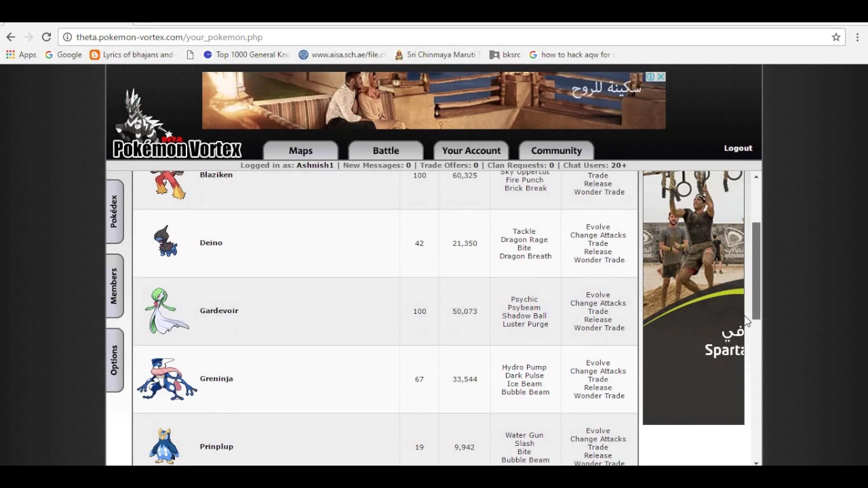
Task: Open the Google bookmark
Action: tap(63, 55)
